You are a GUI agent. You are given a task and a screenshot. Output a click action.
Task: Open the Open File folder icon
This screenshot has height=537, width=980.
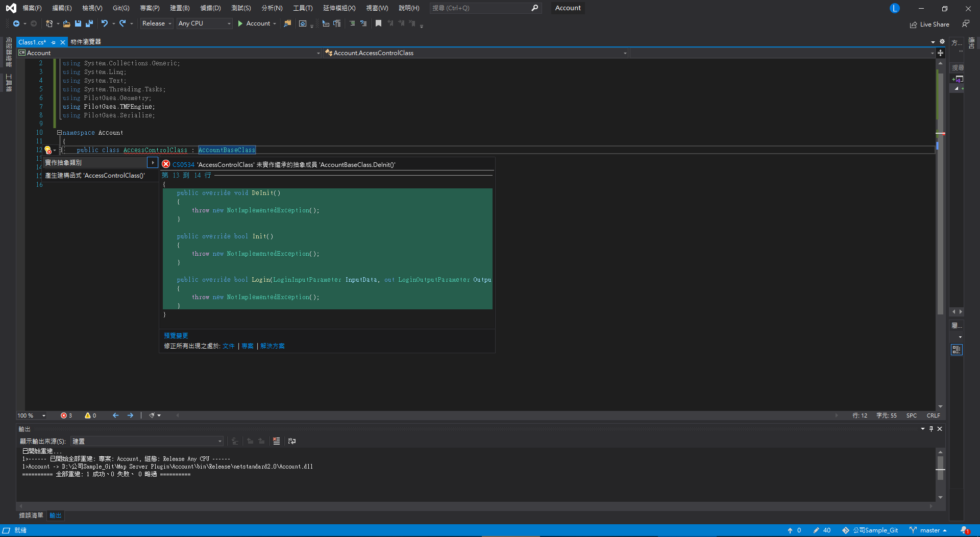[66, 23]
